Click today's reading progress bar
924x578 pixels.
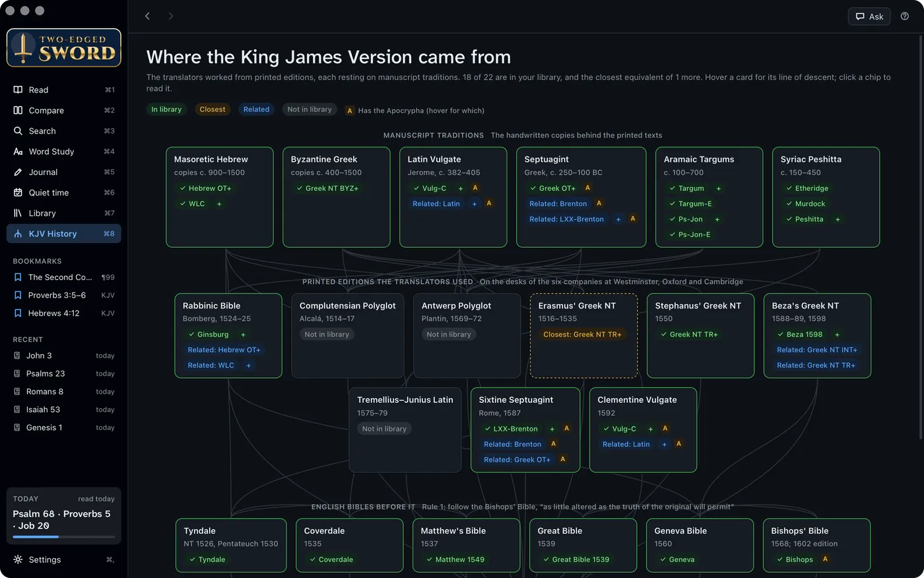point(64,537)
